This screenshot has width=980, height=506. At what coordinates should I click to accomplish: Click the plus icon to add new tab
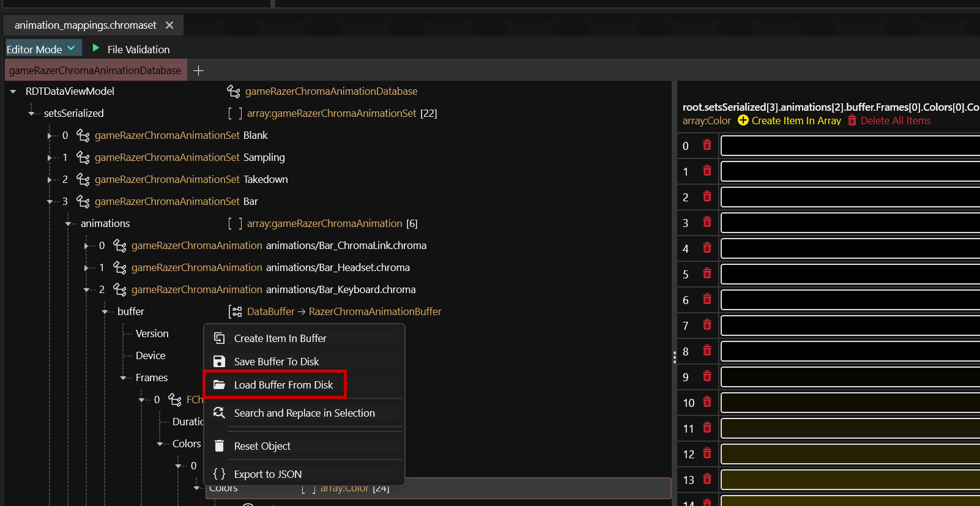[198, 70]
